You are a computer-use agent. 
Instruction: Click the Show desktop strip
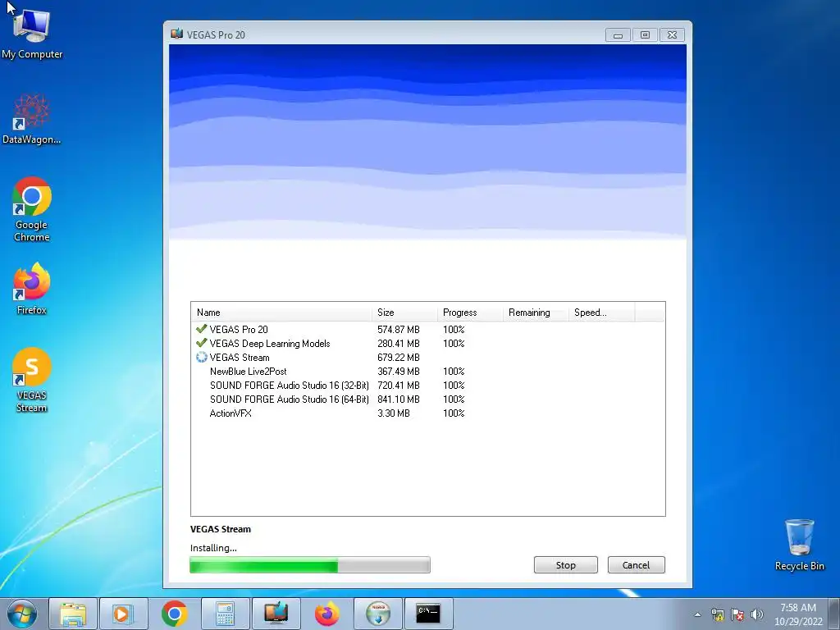[834, 614]
